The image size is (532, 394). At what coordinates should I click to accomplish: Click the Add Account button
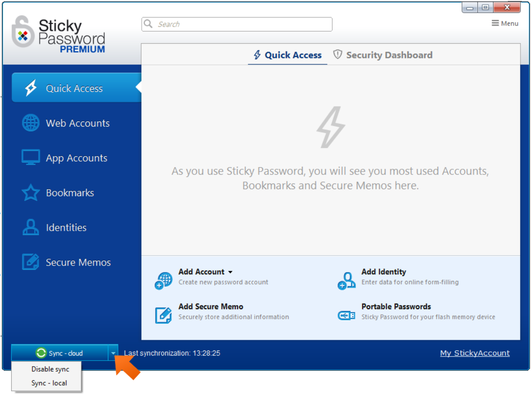pos(201,272)
